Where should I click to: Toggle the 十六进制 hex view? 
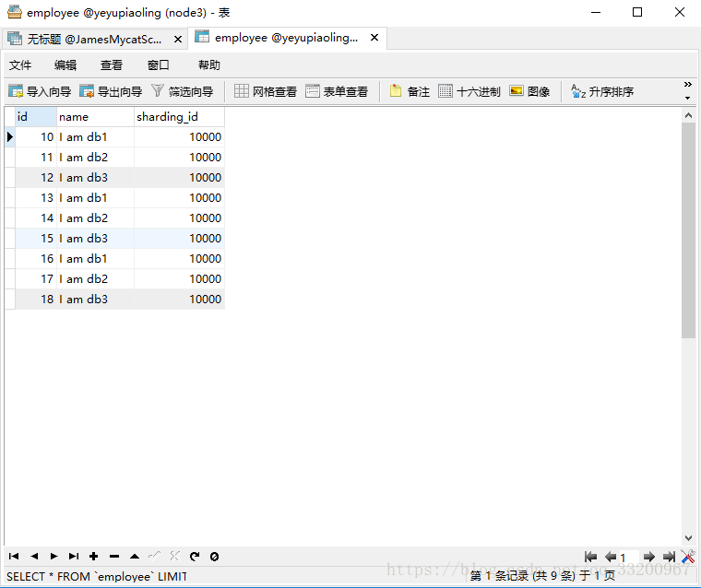[469, 91]
